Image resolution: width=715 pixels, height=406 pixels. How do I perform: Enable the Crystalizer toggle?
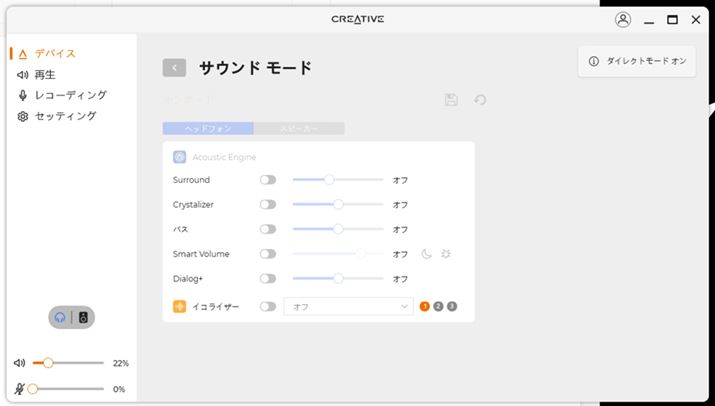[268, 204]
